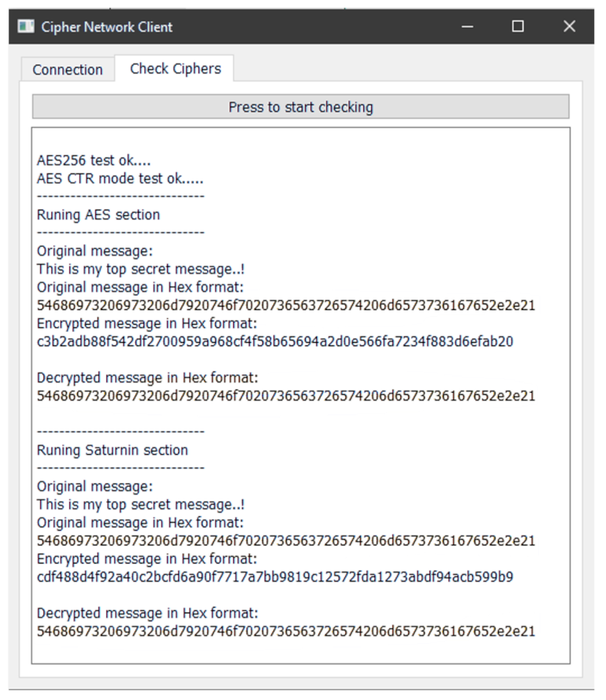Screen dimensions: 606x700
Task: Switch to the Connection tab
Action: point(68,69)
